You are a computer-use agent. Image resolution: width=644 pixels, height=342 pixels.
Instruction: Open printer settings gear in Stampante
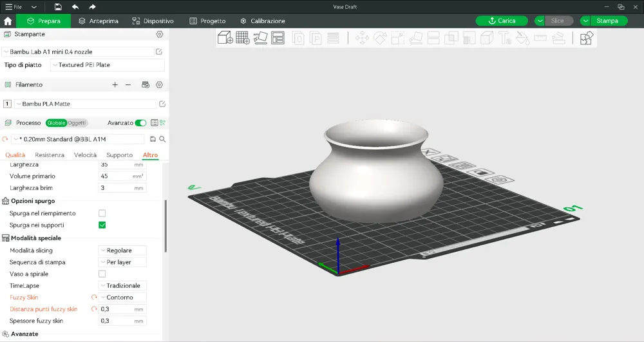(160, 34)
